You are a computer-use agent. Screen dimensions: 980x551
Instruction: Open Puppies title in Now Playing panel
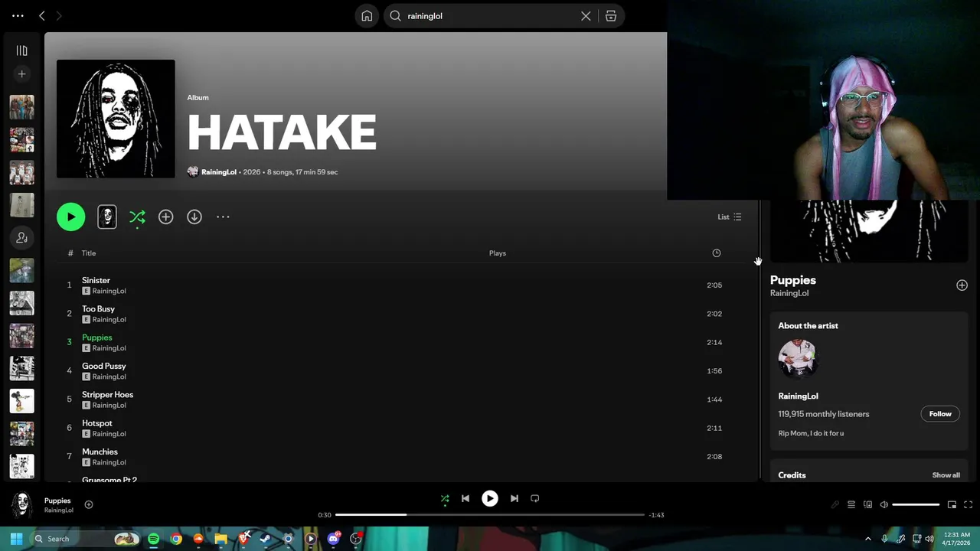coord(793,280)
